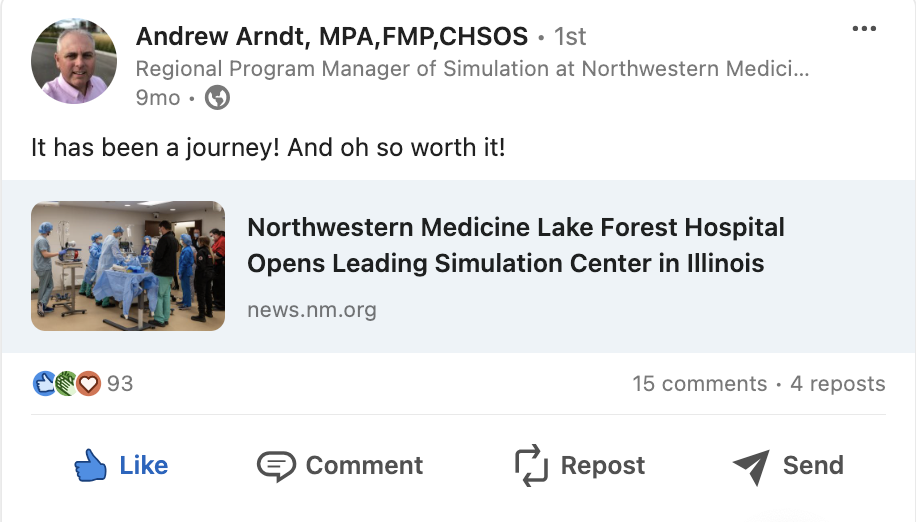Image resolution: width=916 pixels, height=522 pixels.
Task: Click the Send paper plane icon
Action: (x=751, y=467)
